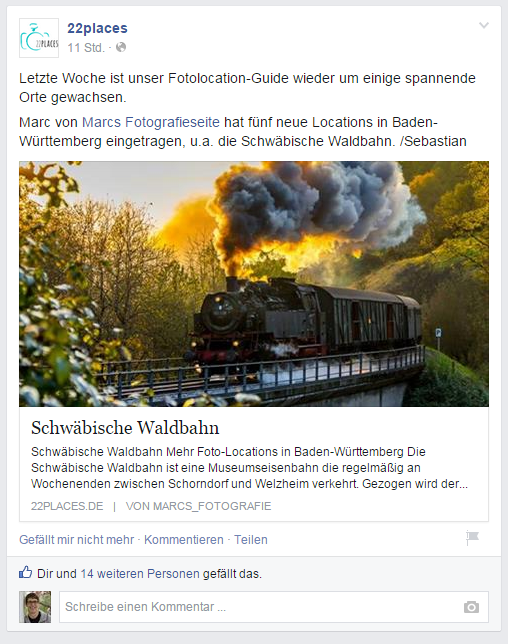This screenshot has width=508, height=644.
Task: Click the 22PLACES.DE source label
Action: point(67,506)
